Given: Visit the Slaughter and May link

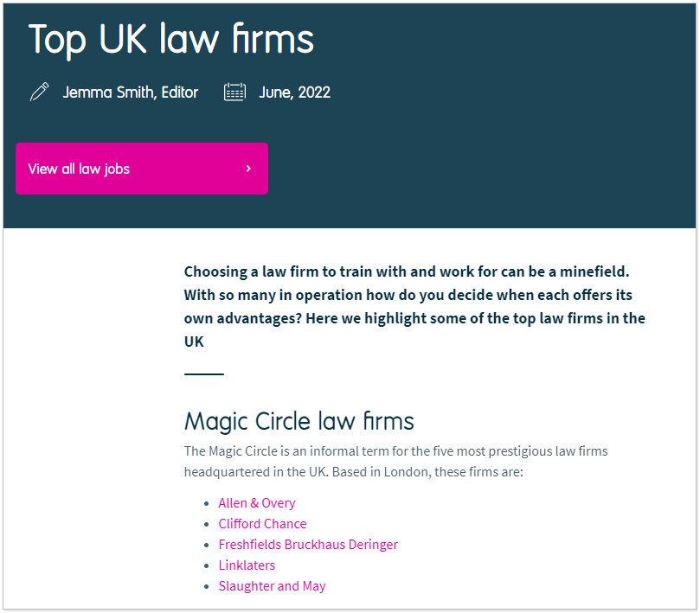Looking at the screenshot, I should click(272, 586).
